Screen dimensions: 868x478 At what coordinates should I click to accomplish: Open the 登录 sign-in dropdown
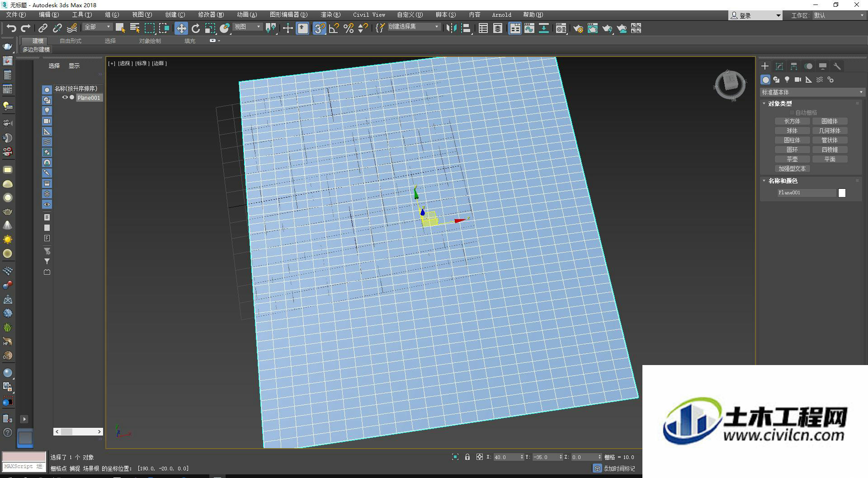(755, 15)
